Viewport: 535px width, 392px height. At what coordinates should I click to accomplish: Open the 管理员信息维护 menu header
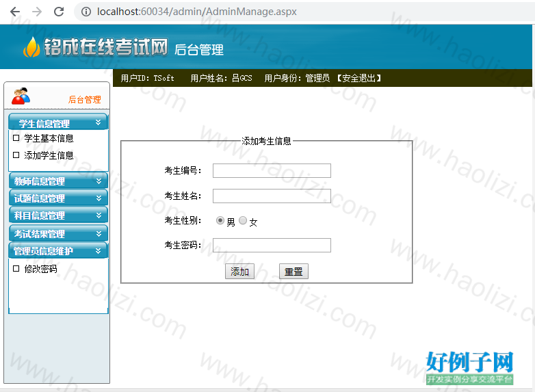(x=58, y=251)
